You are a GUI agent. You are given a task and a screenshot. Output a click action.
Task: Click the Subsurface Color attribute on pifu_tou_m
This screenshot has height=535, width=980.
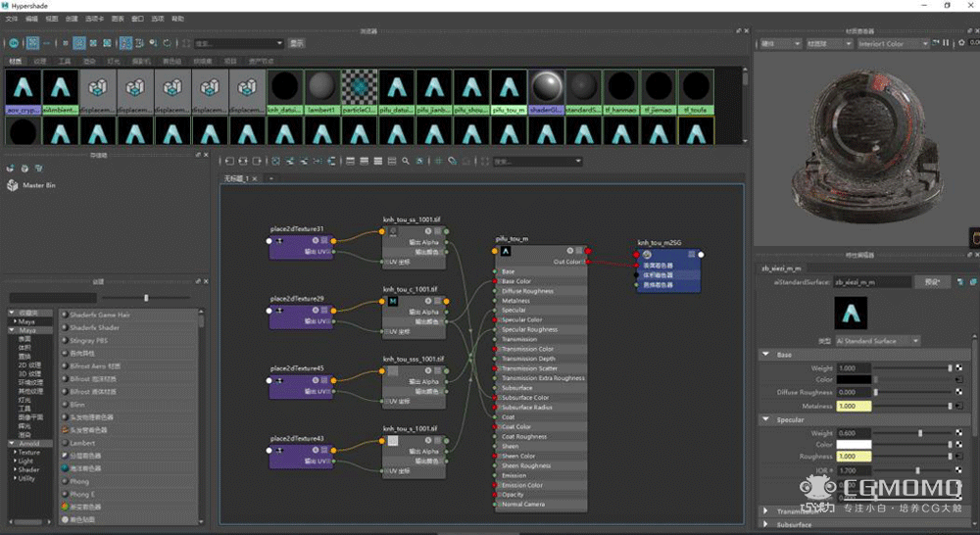(525, 398)
